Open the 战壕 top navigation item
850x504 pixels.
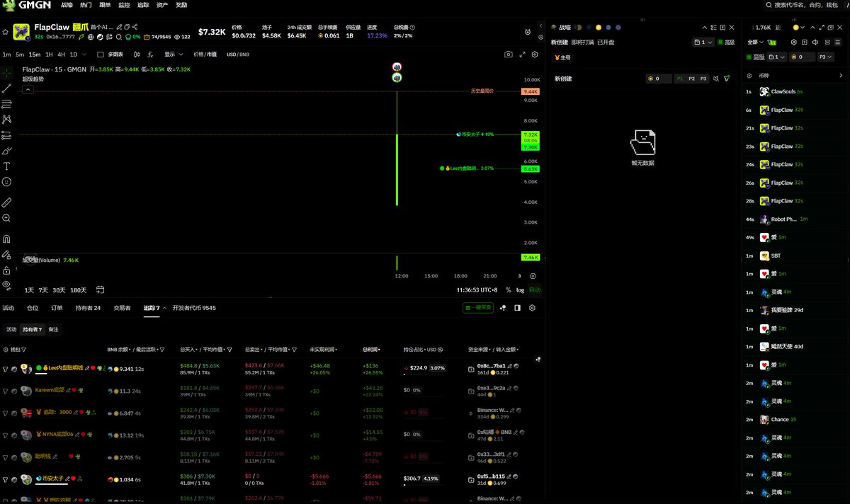(67, 5)
